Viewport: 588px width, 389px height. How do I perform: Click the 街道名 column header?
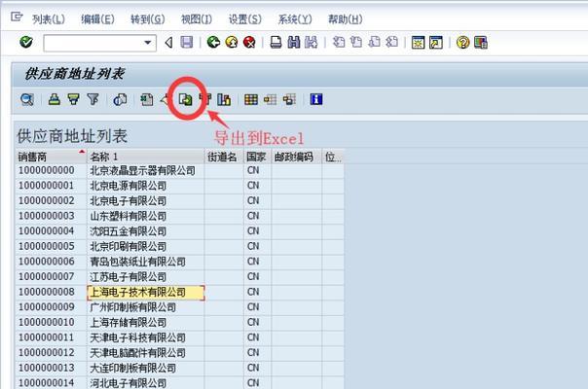224,157
